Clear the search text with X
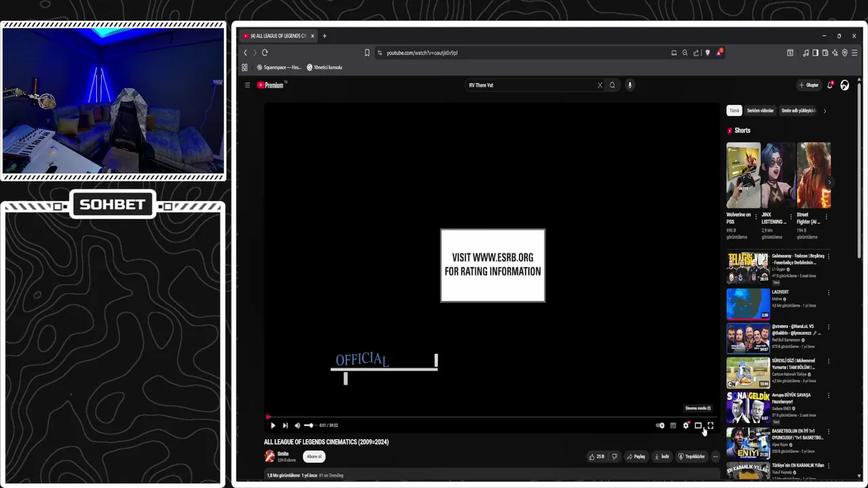The height and width of the screenshot is (488, 868). point(599,85)
